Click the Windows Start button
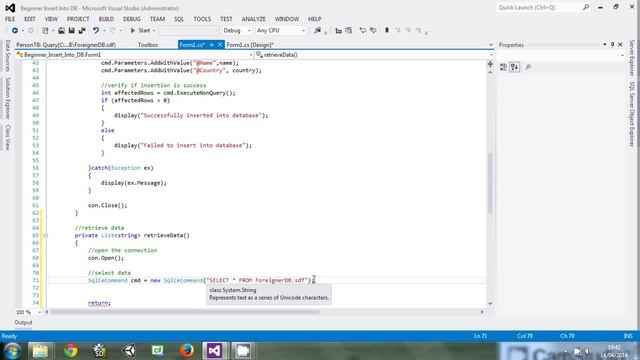Viewport: 640px width, 360px height. tap(12, 351)
